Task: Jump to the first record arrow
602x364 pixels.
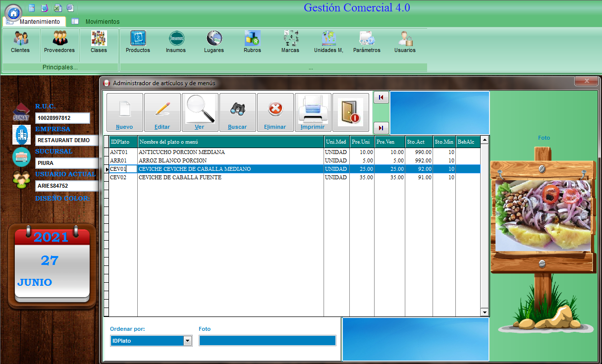Action: click(x=381, y=98)
